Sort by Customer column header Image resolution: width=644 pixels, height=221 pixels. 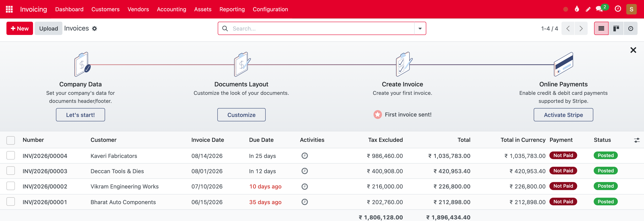(x=103, y=140)
